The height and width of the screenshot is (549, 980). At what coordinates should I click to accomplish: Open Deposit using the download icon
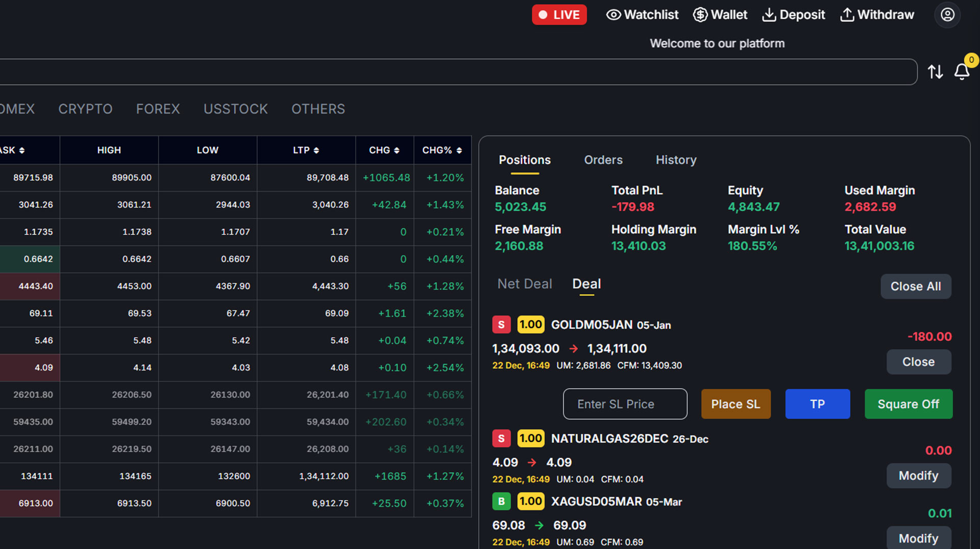coord(769,15)
